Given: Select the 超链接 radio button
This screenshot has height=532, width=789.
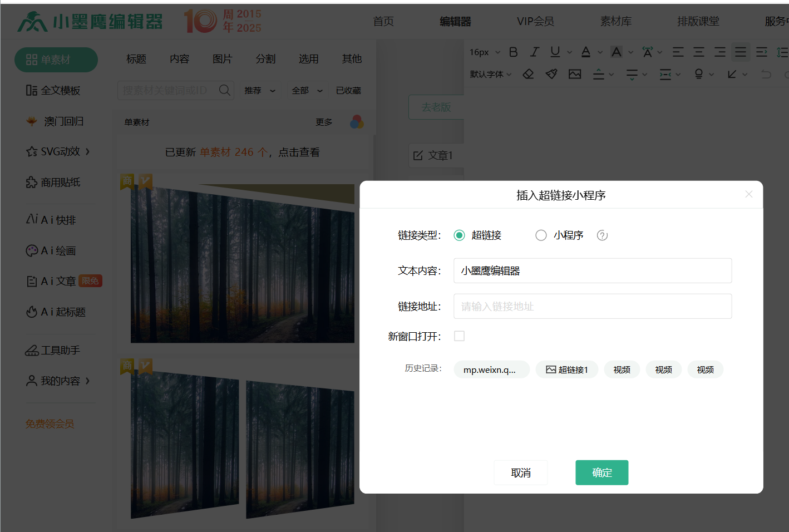Looking at the screenshot, I should (460, 235).
